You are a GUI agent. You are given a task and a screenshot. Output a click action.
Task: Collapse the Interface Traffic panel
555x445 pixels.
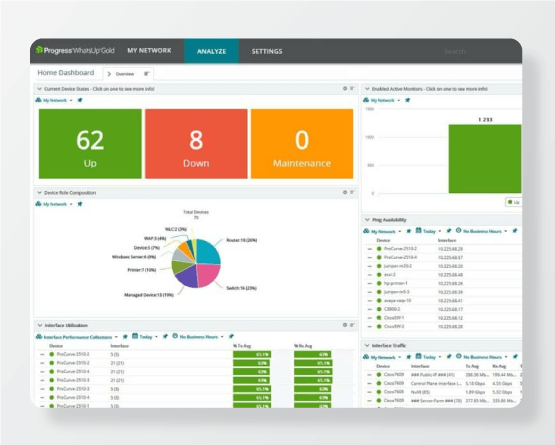pos(367,346)
